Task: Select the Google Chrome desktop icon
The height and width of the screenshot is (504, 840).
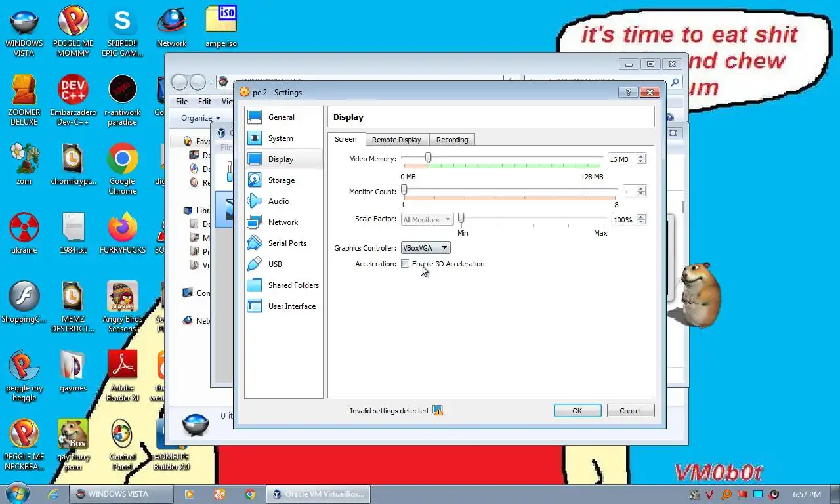Action: pyautogui.click(x=122, y=169)
